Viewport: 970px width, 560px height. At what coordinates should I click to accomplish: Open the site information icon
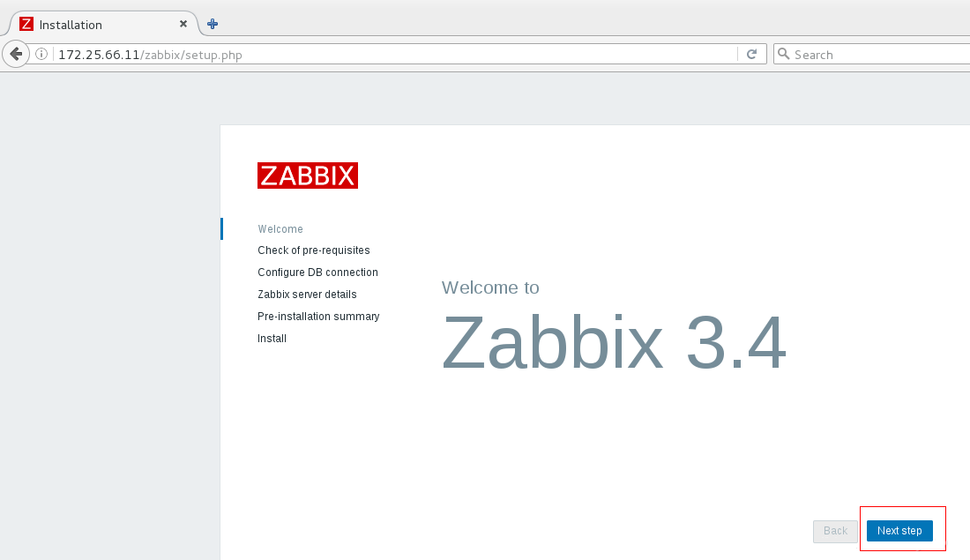(x=41, y=54)
